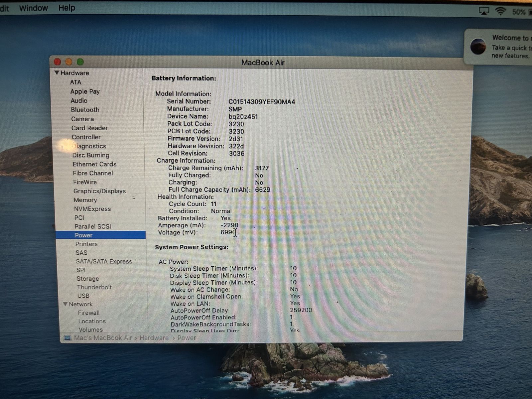Screen dimensions: 532x399
Task: Select FireWire in the sidebar
Action: pyautogui.click(x=85, y=182)
